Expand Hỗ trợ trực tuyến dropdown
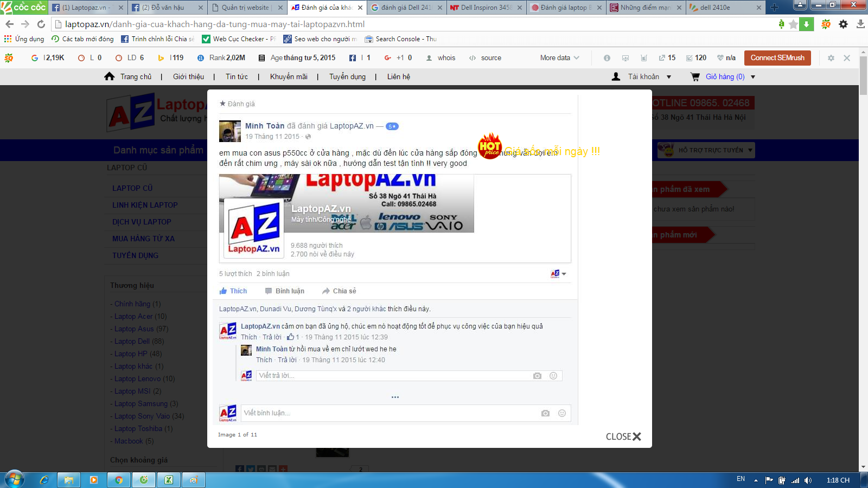This screenshot has width=868, height=488. pos(706,150)
